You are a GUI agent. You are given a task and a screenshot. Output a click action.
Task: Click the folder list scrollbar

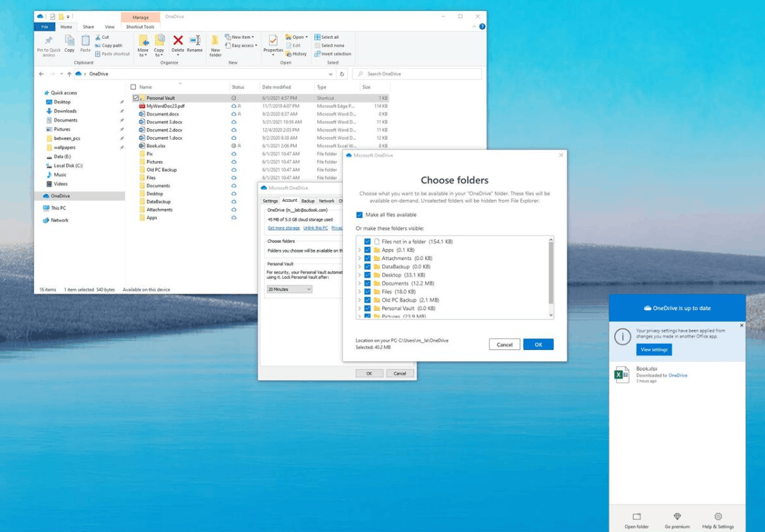(x=551, y=273)
